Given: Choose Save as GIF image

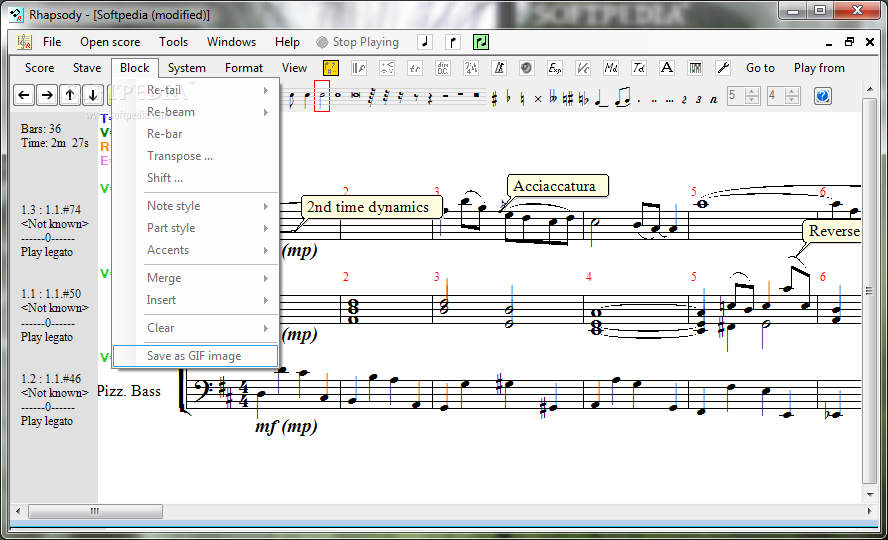Looking at the screenshot, I should [195, 356].
